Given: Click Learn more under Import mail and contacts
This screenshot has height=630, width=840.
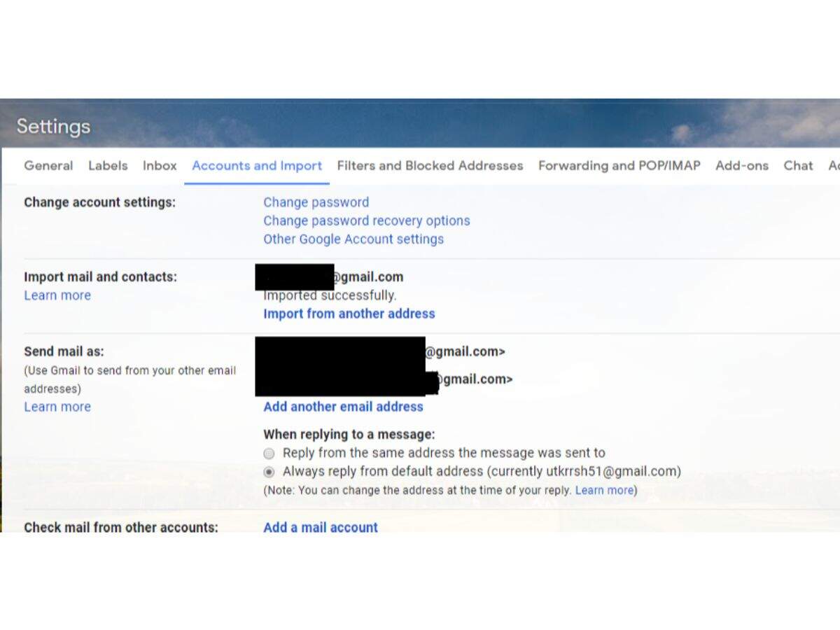Looking at the screenshot, I should coord(57,295).
